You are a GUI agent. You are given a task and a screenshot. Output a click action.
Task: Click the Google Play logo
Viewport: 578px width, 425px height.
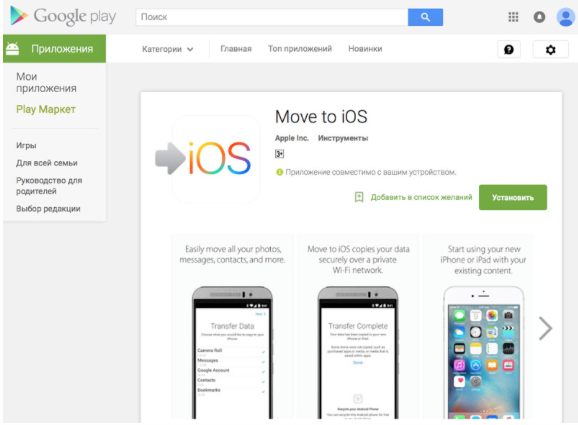(63, 17)
